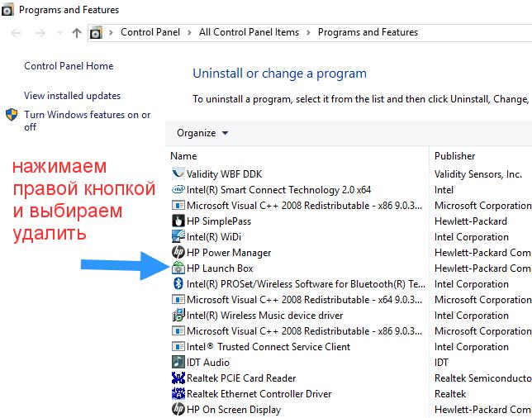Click the HP SimplePass hand icon
The image size is (532, 418).
tap(178, 221)
